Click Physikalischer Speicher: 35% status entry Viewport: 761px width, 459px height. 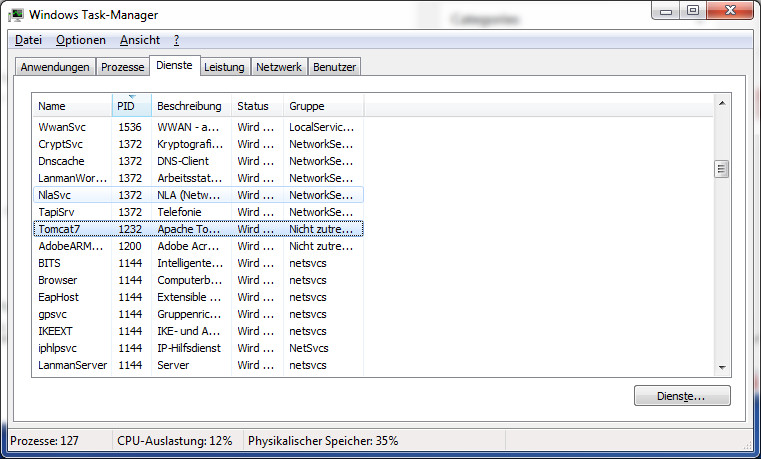click(x=323, y=441)
